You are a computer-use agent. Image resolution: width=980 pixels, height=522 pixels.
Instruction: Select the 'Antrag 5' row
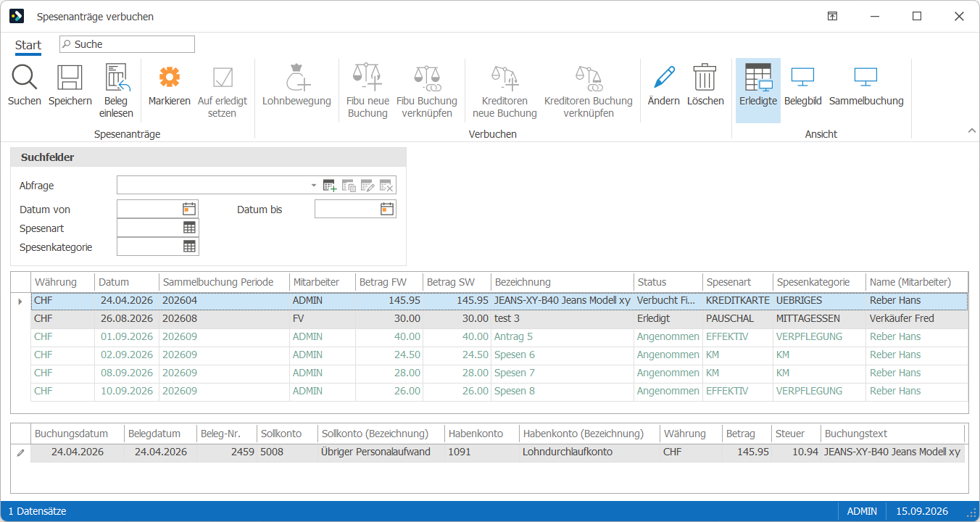499,336
